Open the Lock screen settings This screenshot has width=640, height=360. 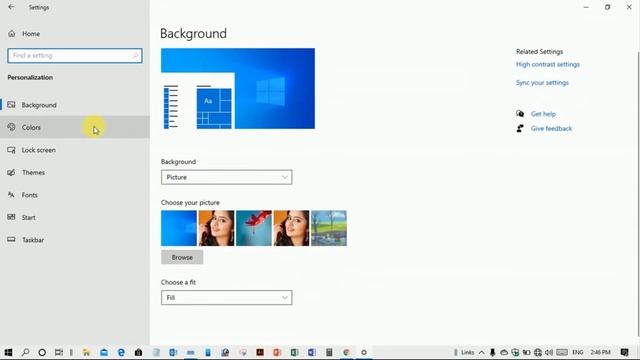[x=75, y=150]
